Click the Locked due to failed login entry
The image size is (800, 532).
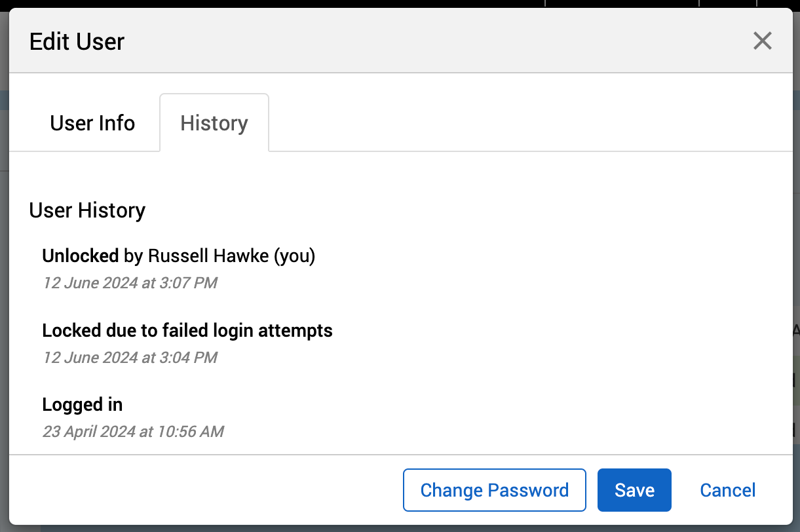(187, 330)
